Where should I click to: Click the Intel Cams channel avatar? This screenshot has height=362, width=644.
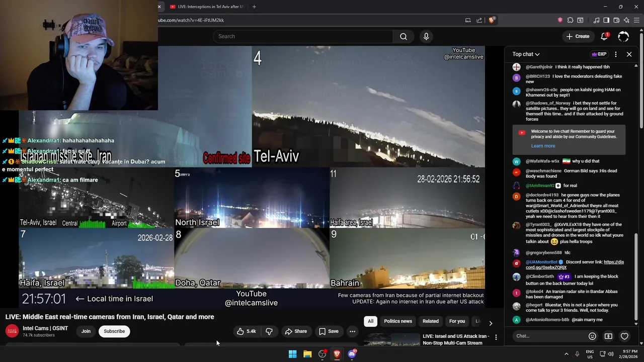[12, 331]
